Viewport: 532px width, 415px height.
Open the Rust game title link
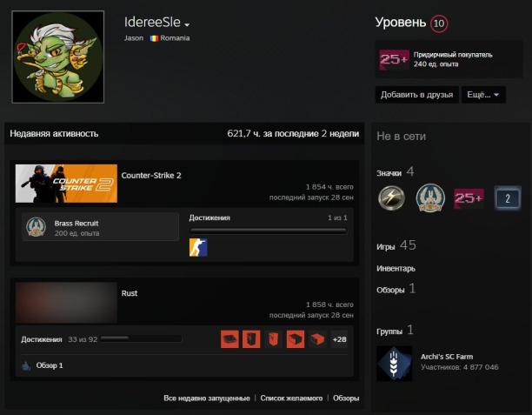[x=130, y=293]
